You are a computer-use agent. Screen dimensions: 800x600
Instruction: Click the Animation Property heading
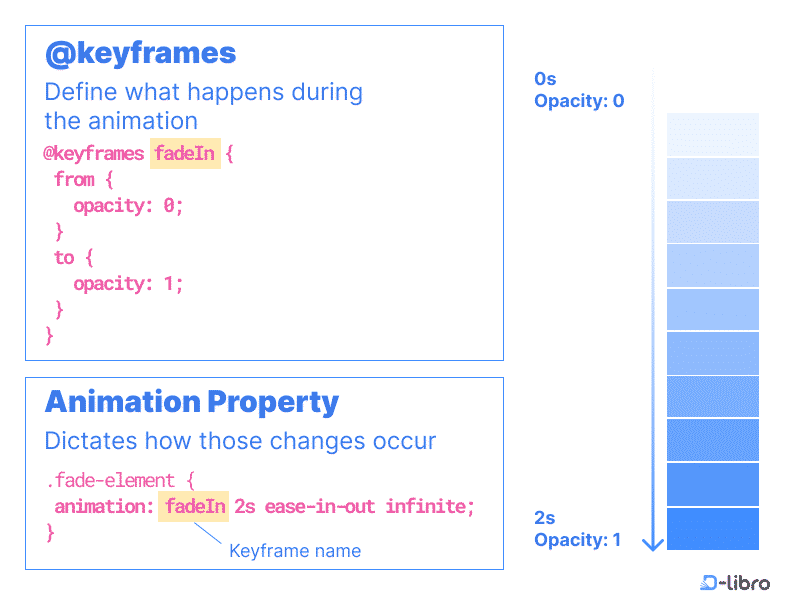tap(192, 402)
